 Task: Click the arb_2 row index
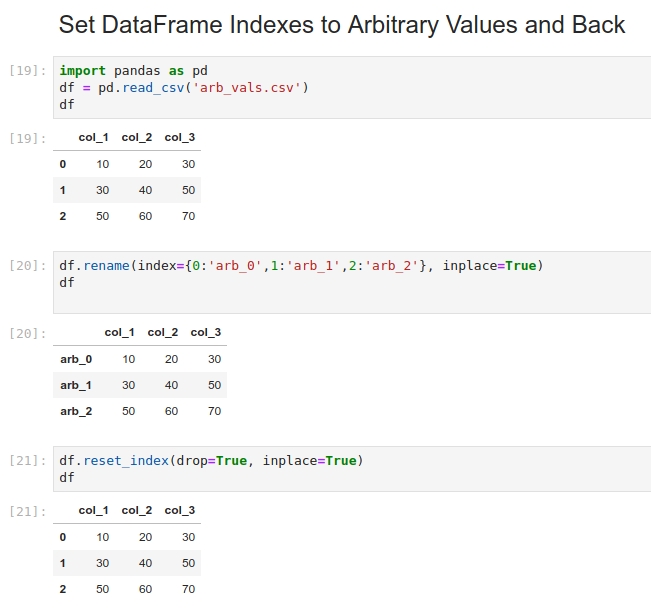pos(76,411)
